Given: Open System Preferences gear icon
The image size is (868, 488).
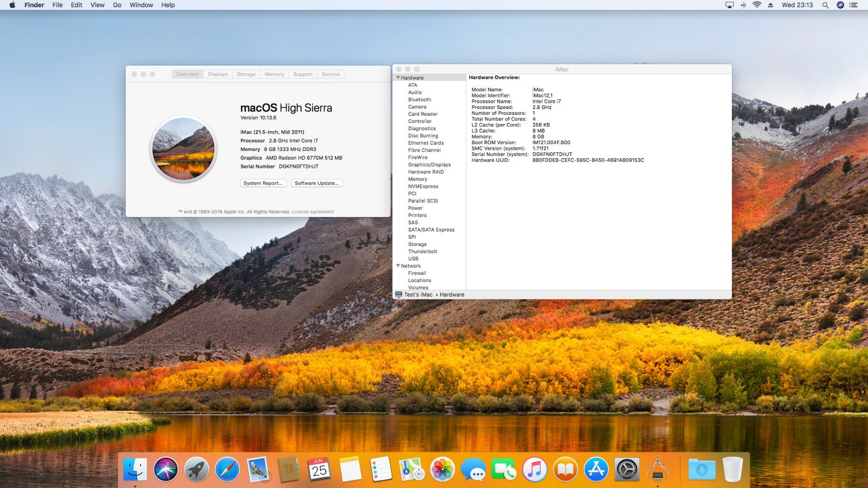Looking at the screenshot, I should (627, 469).
